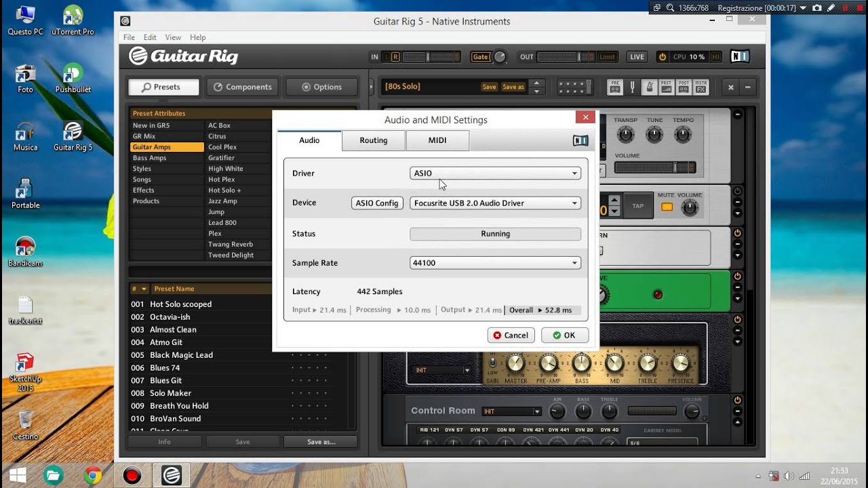
Task: Switch off the Control Room module power
Action: coord(738,401)
